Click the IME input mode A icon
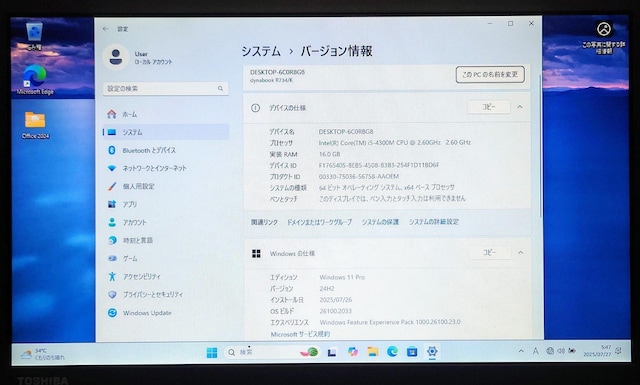Image resolution: width=640 pixels, height=385 pixels. (536, 351)
